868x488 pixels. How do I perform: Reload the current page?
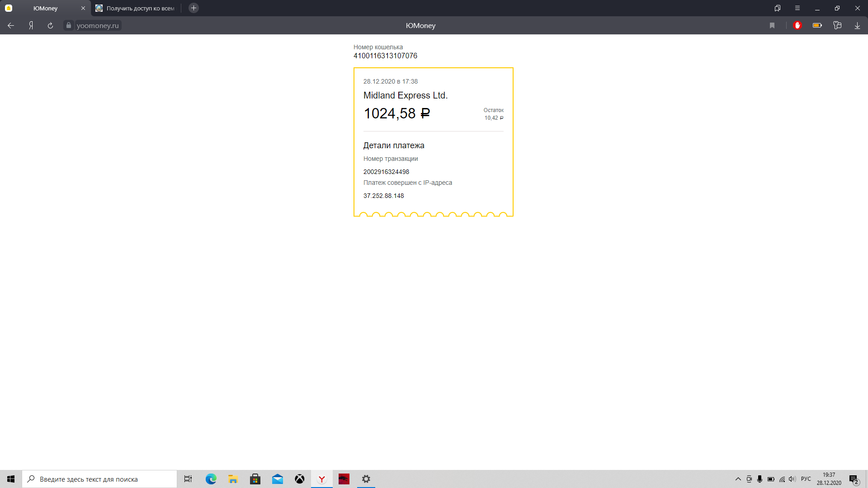tap(50, 26)
